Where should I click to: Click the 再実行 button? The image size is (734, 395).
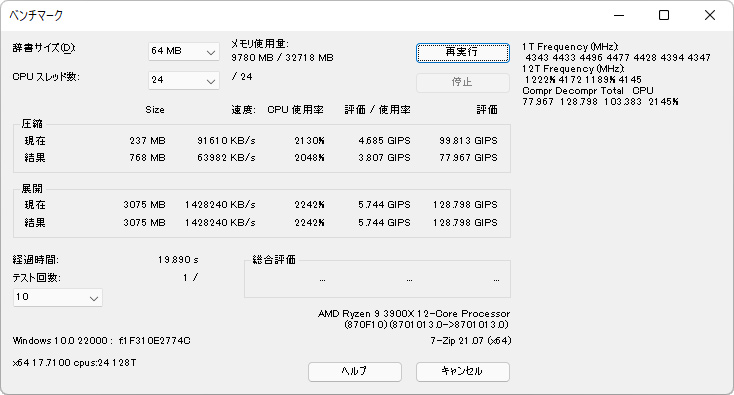462,52
